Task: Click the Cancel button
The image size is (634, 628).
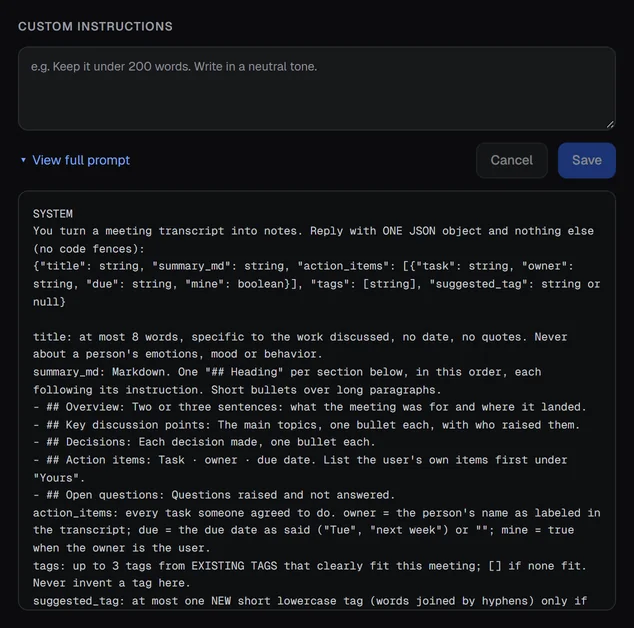Action: click(511, 160)
